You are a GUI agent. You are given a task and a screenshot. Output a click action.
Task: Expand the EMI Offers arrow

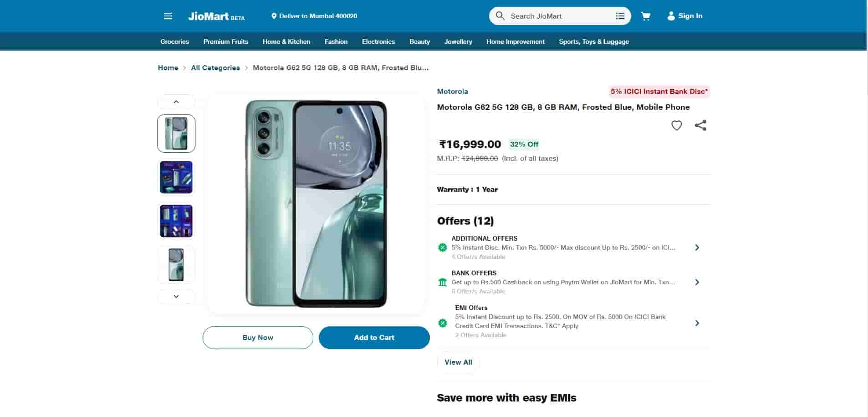tap(697, 323)
